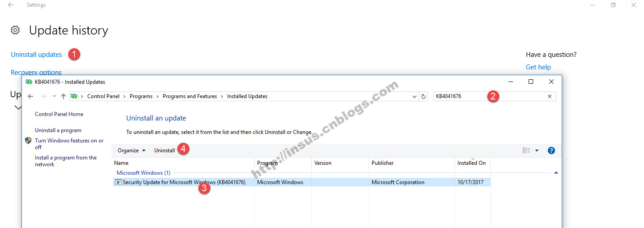644x228 pixels.
Task: Open the Recovery options link
Action: 36,72
